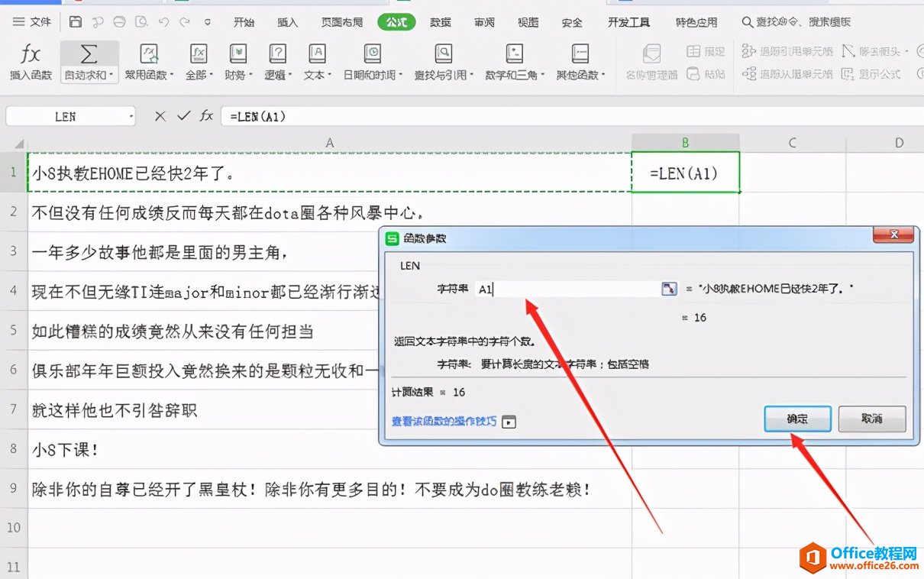Switch to the 插入 tab
Viewport: 924px width, 579px height.
coord(288,22)
